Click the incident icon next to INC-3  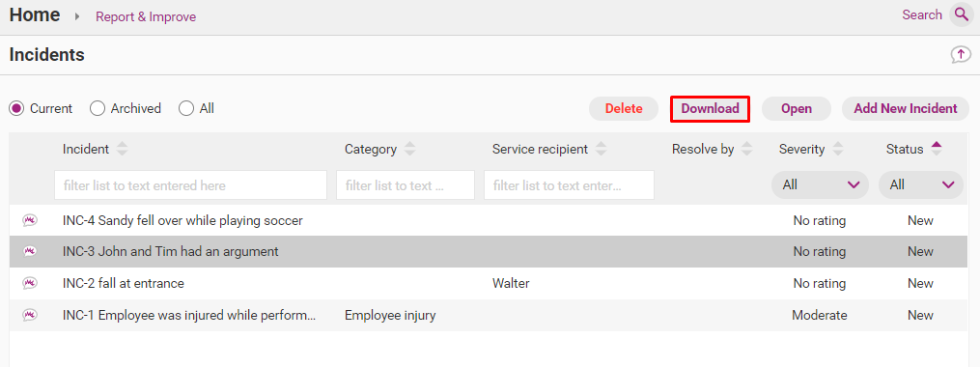30,251
